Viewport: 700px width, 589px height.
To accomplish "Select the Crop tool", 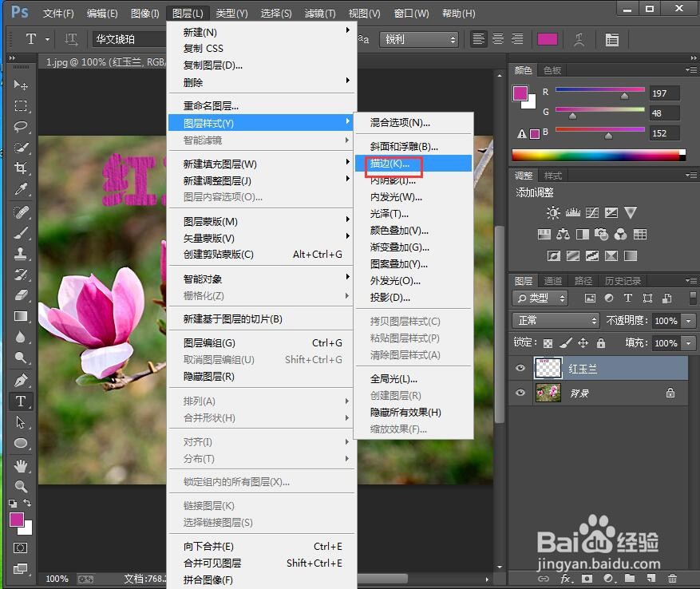I will [22, 167].
